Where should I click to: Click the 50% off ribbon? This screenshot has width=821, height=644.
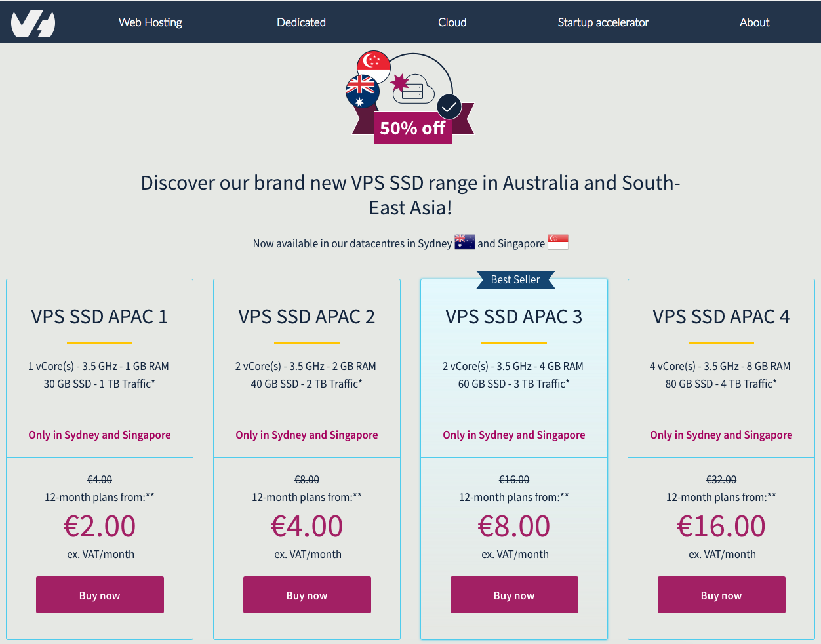point(412,127)
